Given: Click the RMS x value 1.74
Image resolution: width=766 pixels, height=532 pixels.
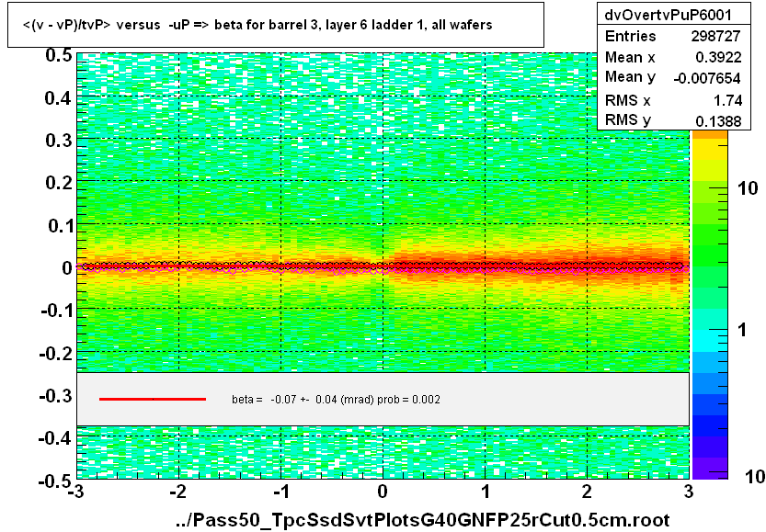Looking at the screenshot, I should [x=728, y=100].
